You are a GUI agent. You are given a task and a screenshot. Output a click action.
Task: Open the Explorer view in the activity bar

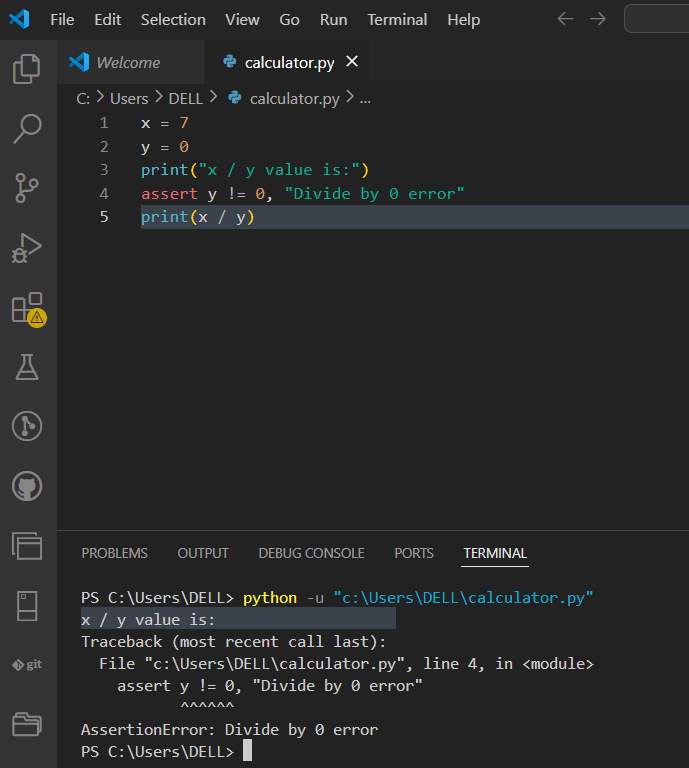point(27,69)
